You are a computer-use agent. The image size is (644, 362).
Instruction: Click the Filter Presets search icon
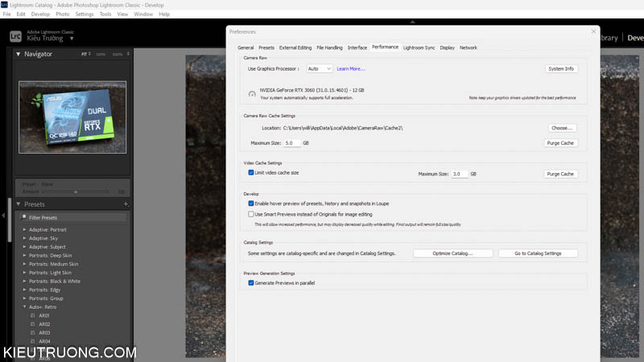click(24, 217)
